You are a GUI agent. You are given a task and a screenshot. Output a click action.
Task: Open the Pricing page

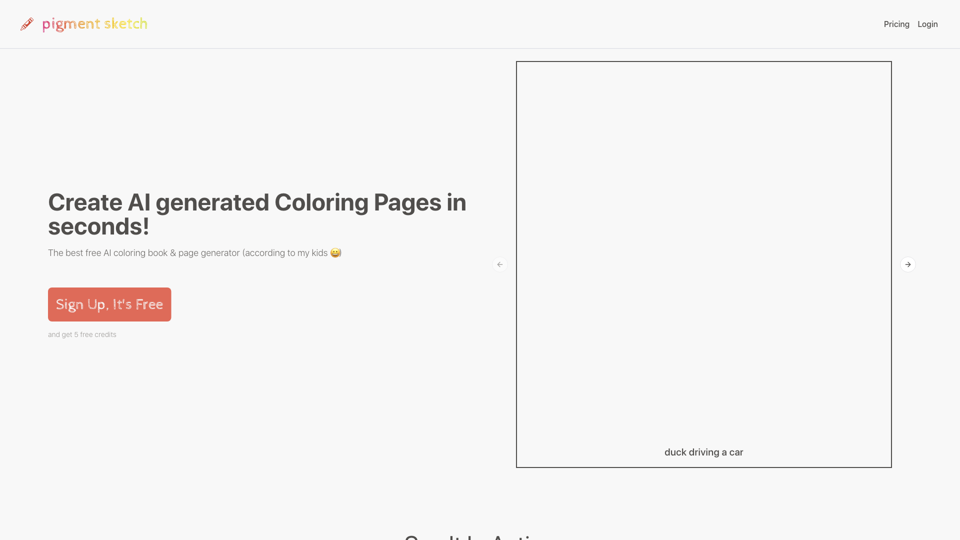click(x=896, y=24)
